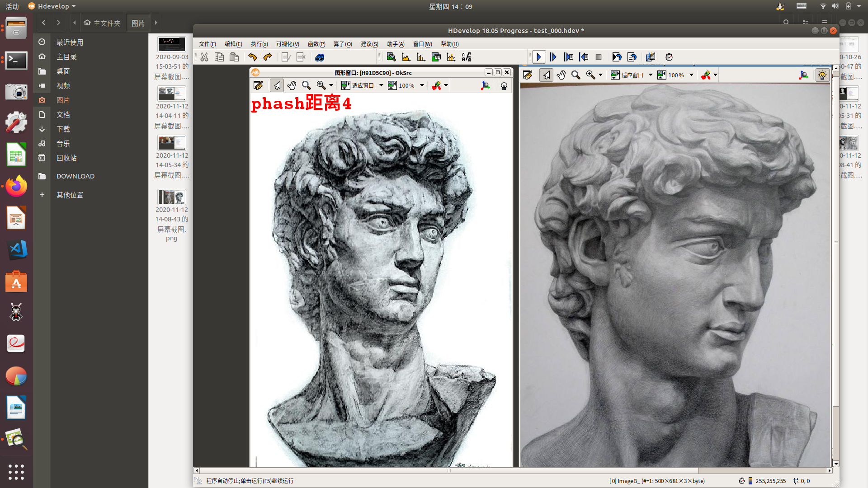Click the Cut scissors icon
868x488 pixels.
pos(204,57)
